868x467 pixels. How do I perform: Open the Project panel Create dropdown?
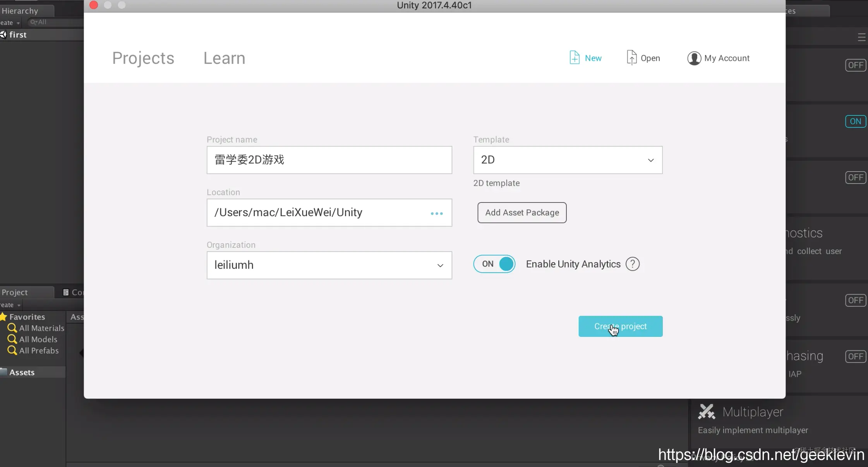pos(10,305)
